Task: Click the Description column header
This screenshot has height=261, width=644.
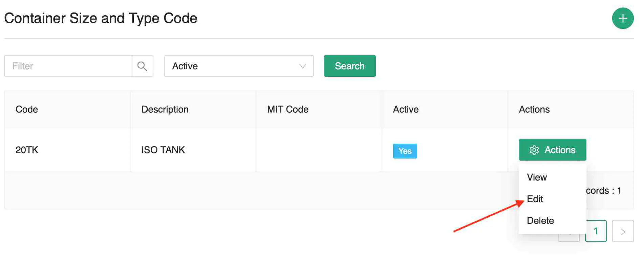Action: (193, 109)
